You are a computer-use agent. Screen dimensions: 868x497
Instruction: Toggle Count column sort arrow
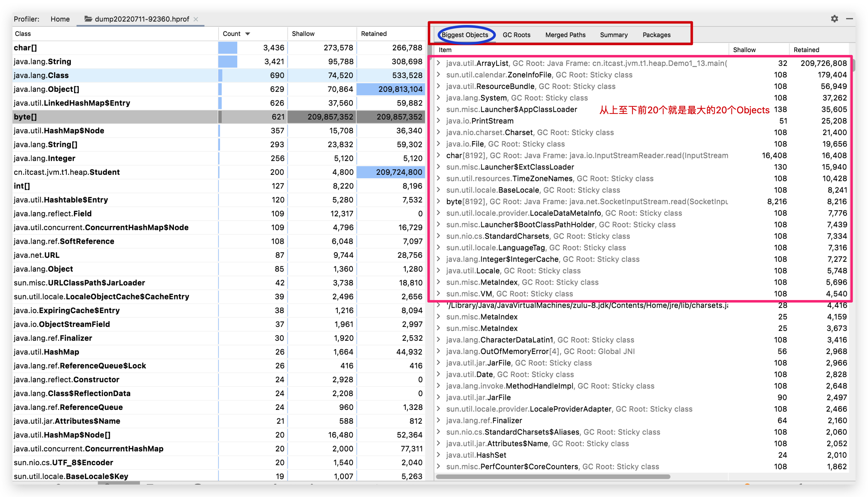click(x=248, y=34)
